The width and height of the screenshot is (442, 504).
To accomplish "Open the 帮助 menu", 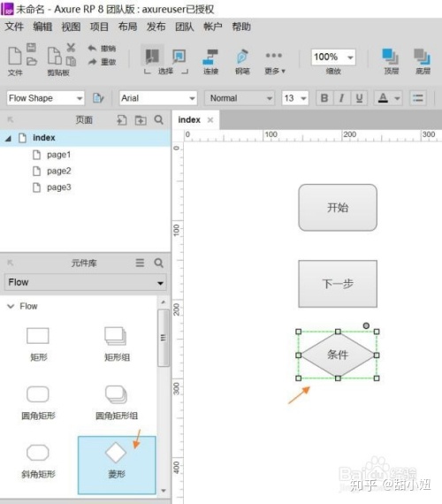I will coord(241,27).
